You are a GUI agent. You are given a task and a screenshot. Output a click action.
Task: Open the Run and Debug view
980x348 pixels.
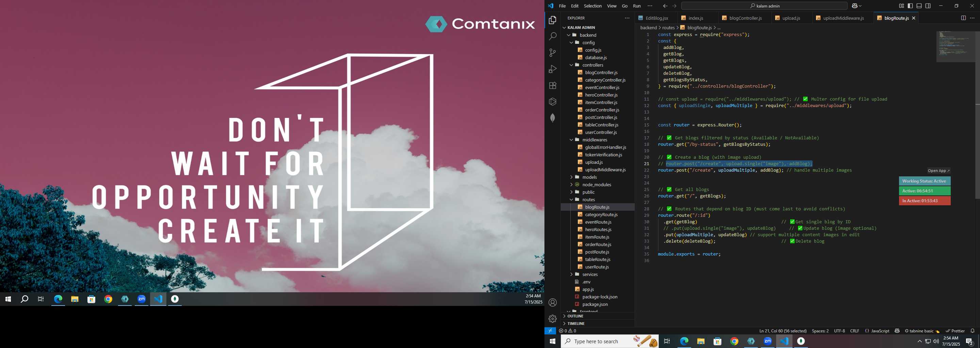[x=552, y=69]
